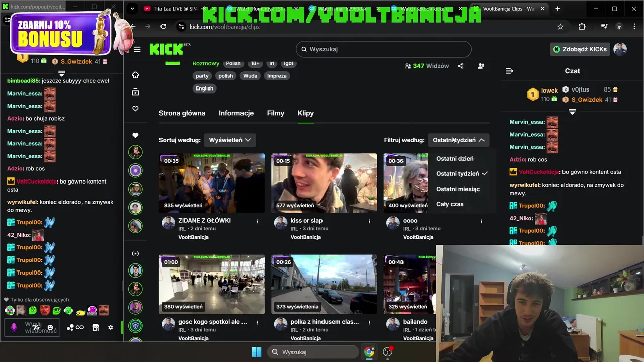Screen dimensions: 644x362
Task: Click the Wyślij wiadomość chat input
Action: [33, 327]
